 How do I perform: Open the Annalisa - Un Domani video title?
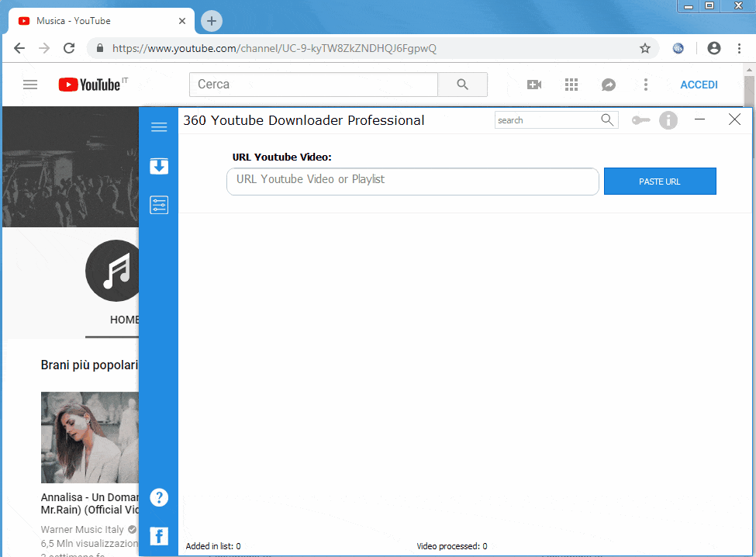point(90,503)
